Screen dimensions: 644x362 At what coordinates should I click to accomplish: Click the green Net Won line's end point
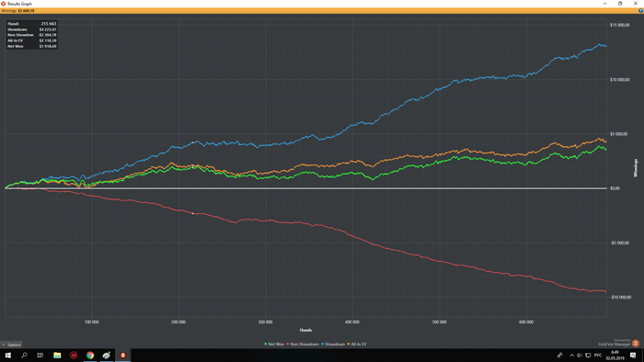tap(605, 149)
